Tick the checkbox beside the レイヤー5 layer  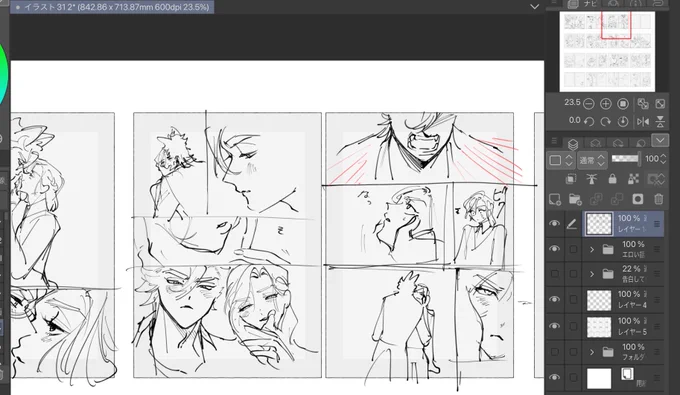tap(573, 326)
